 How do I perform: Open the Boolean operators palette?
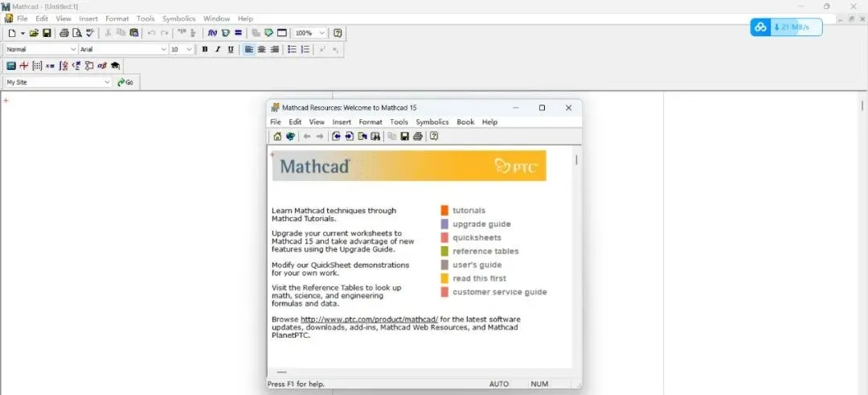[x=76, y=66]
